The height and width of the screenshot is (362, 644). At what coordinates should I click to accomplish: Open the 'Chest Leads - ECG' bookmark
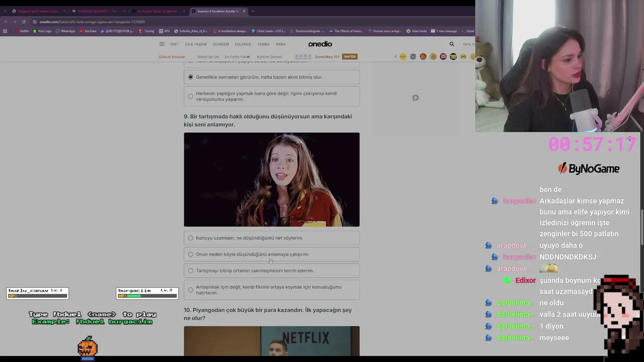(x=269, y=31)
